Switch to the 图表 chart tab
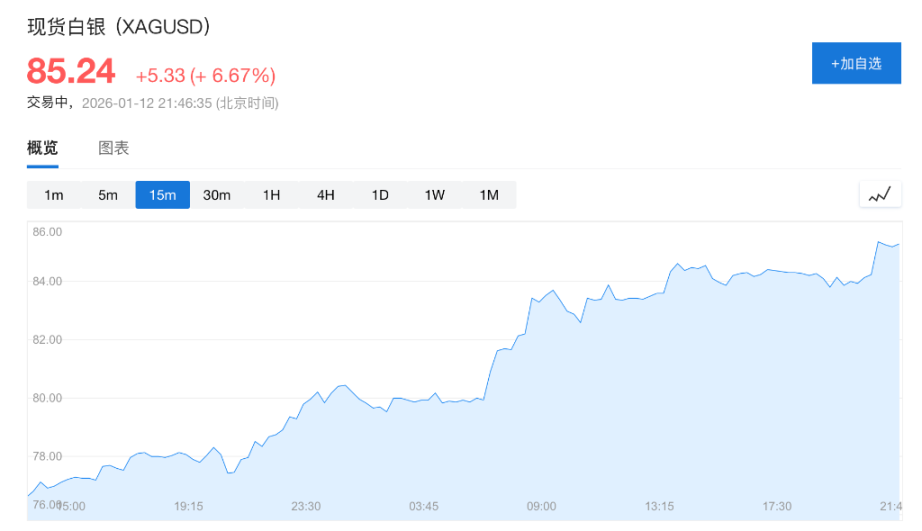This screenshot has width=922, height=531. pos(113,148)
